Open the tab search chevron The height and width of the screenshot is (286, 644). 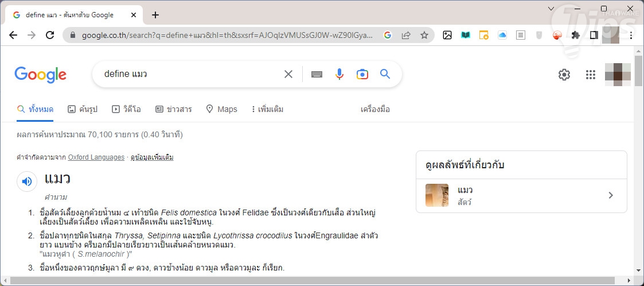click(551, 8)
